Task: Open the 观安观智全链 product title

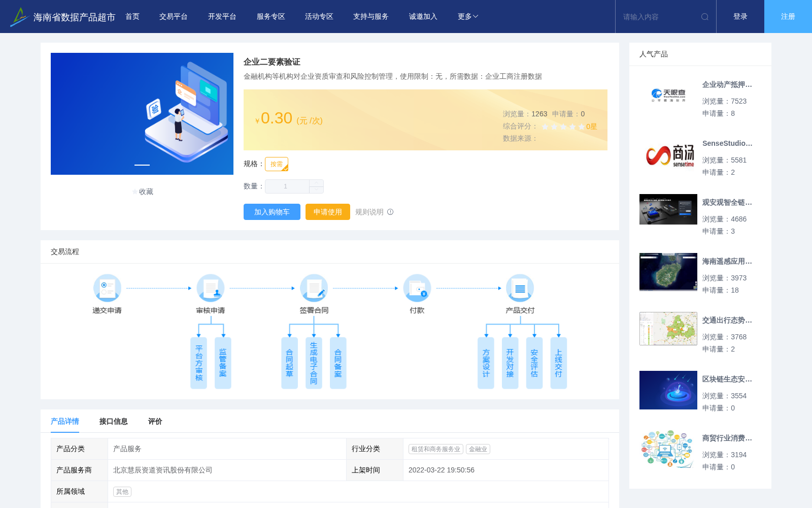Action: click(x=727, y=202)
